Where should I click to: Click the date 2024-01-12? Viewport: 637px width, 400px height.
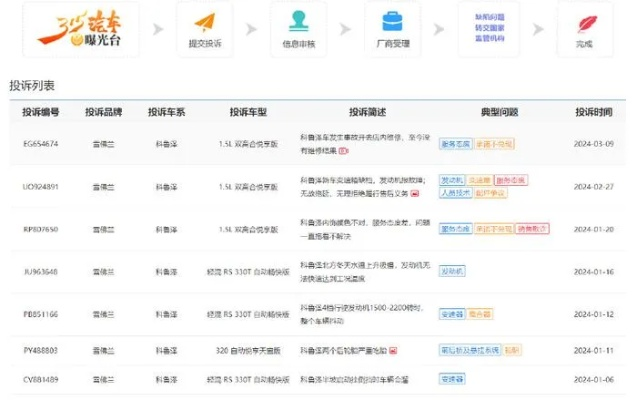[x=594, y=314]
